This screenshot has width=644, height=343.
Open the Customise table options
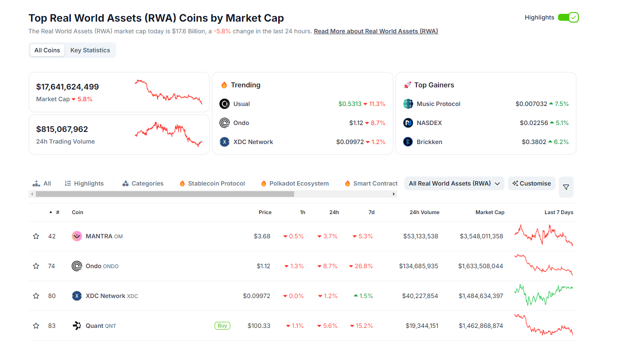531,183
